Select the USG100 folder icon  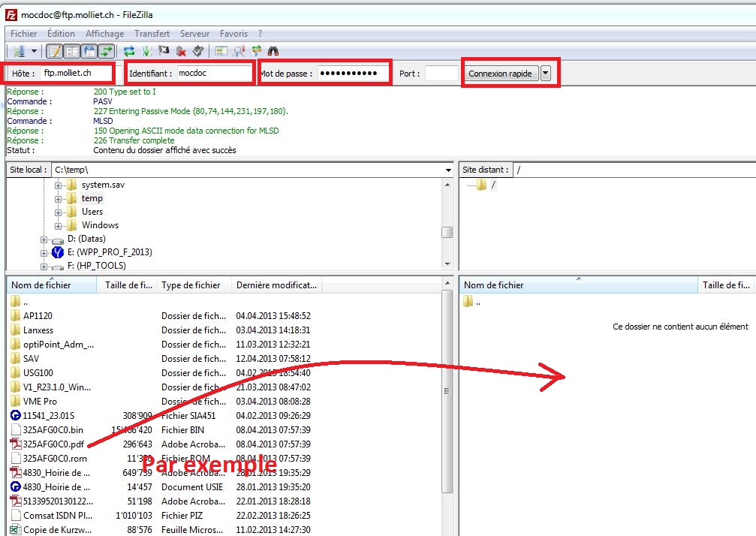(x=16, y=372)
